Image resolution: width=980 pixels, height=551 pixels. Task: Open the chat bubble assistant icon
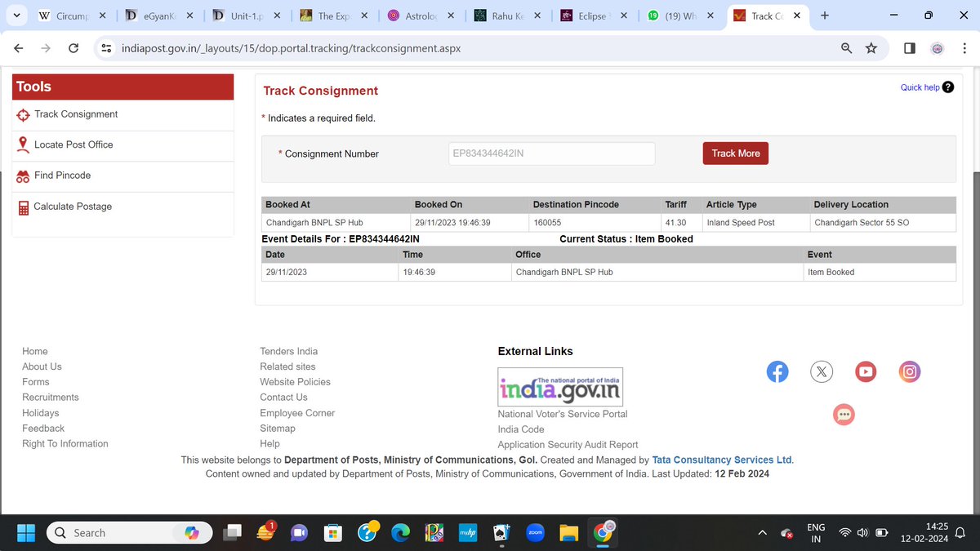(x=844, y=415)
